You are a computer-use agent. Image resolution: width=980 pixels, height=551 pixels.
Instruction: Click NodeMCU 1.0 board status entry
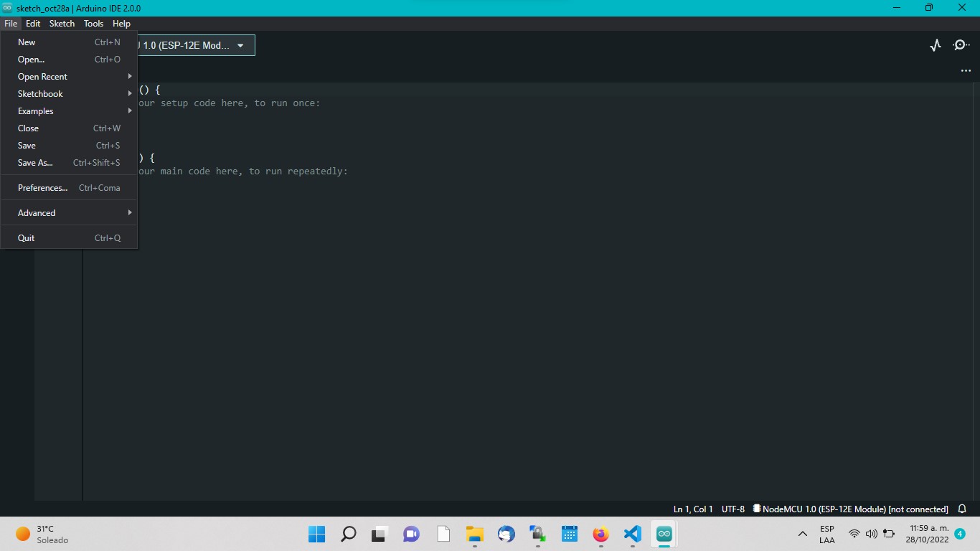[850, 509]
